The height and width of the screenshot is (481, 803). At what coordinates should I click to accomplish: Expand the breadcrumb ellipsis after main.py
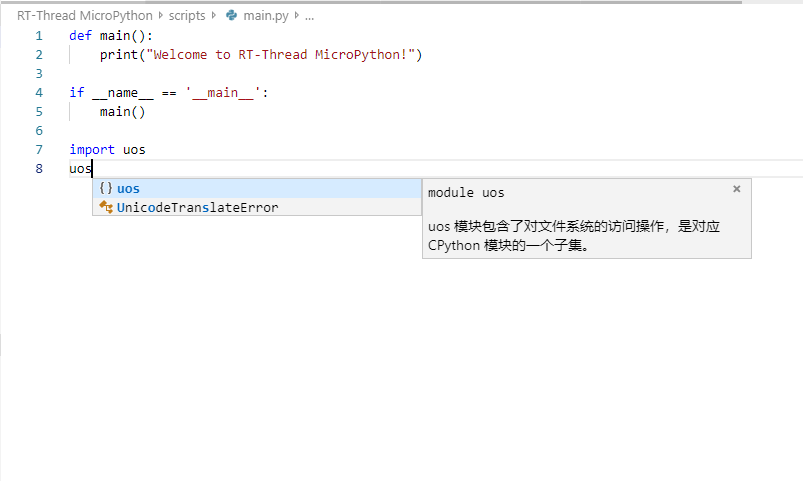[x=309, y=16]
